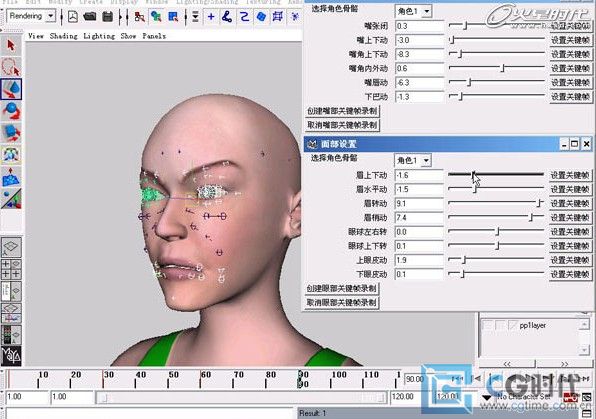Activate the Lasso select tool
Screen dimensions: 596x419
click(x=11, y=67)
